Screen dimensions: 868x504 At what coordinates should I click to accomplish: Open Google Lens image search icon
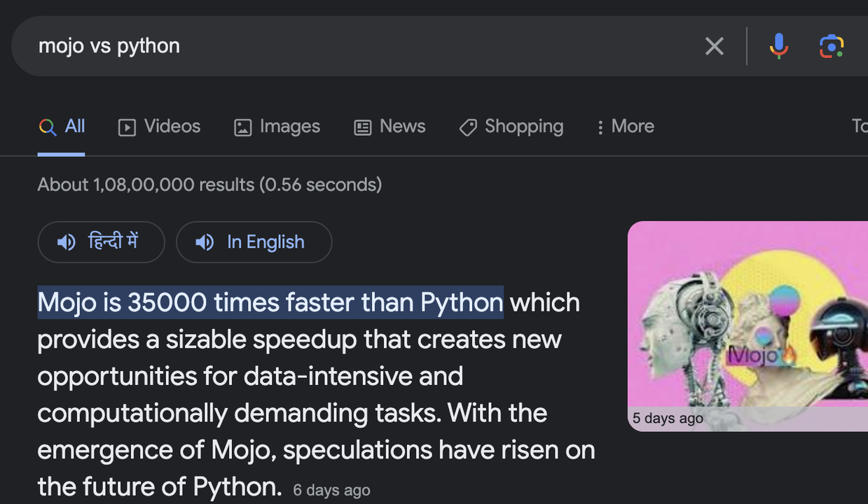click(832, 46)
